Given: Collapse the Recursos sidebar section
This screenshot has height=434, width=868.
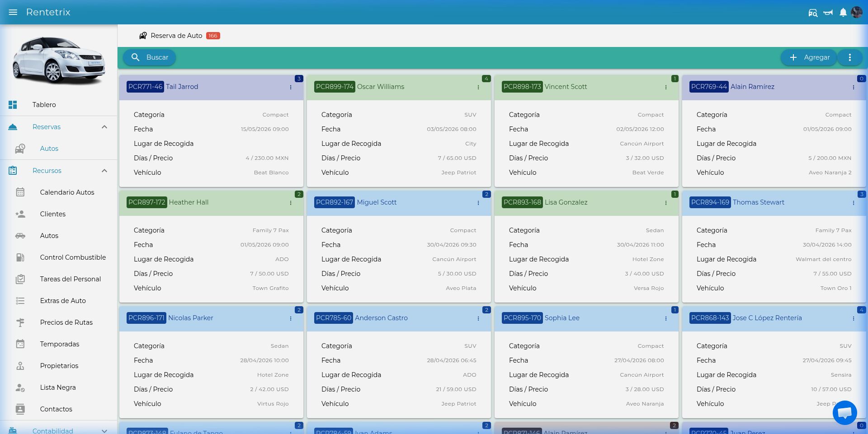Looking at the screenshot, I should coord(104,171).
